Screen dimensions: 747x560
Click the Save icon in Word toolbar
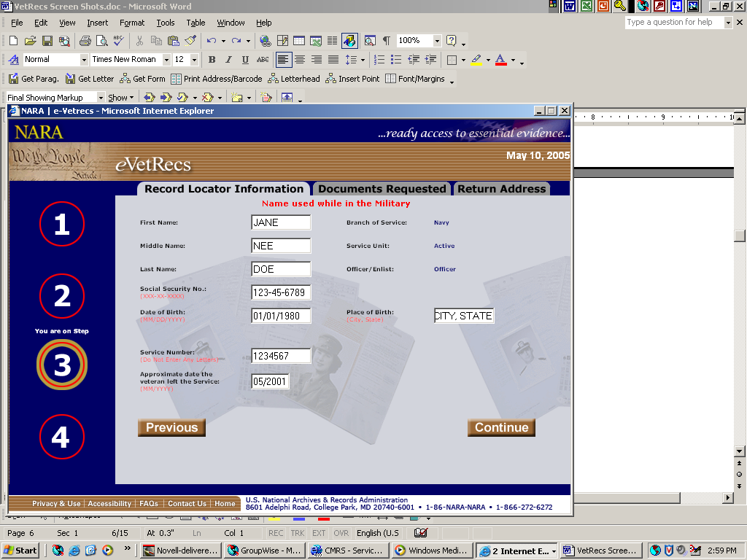pyautogui.click(x=47, y=41)
